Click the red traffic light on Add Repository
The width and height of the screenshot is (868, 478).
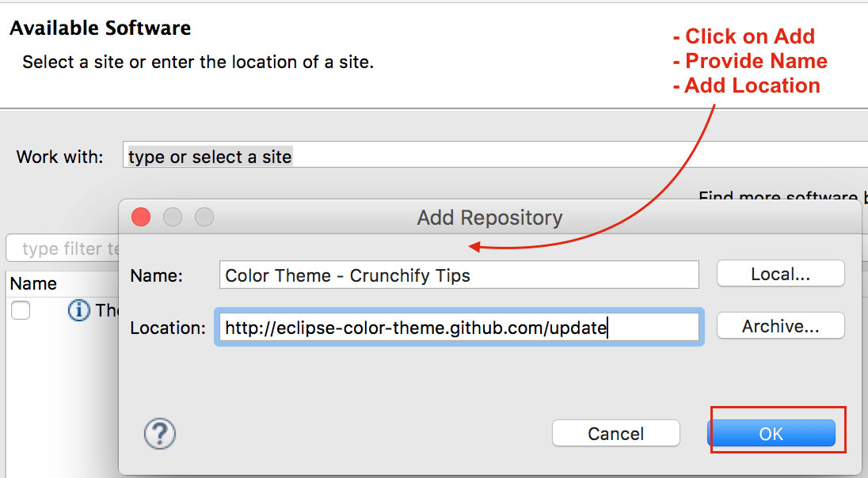(141, 217)
